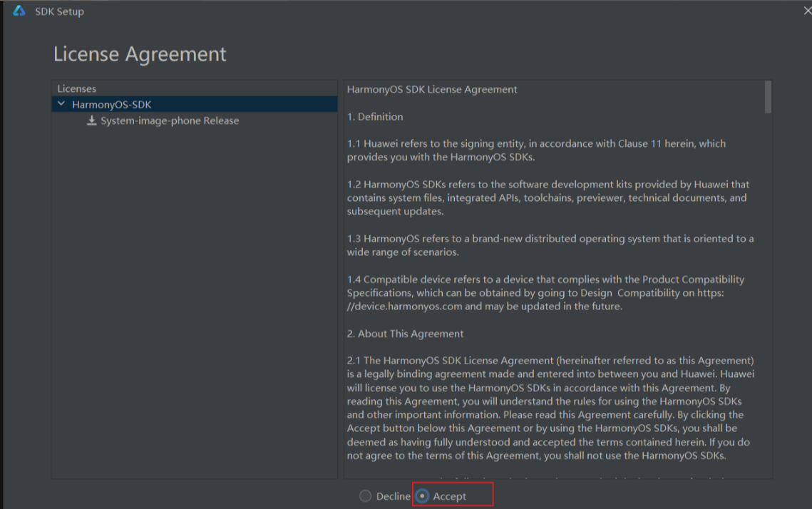Close the SDK Setup window
The height and width of the screenshot is (509, 812).
(807, 11)
